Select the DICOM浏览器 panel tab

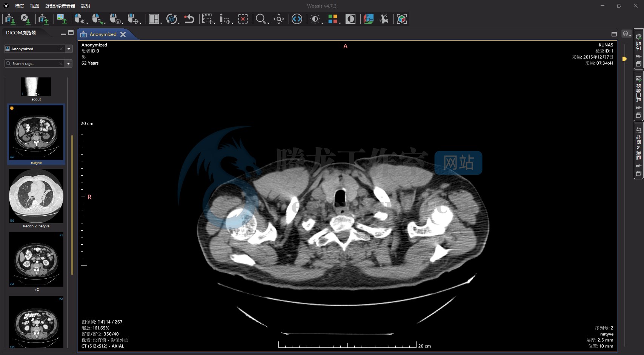tap(21, 33)
